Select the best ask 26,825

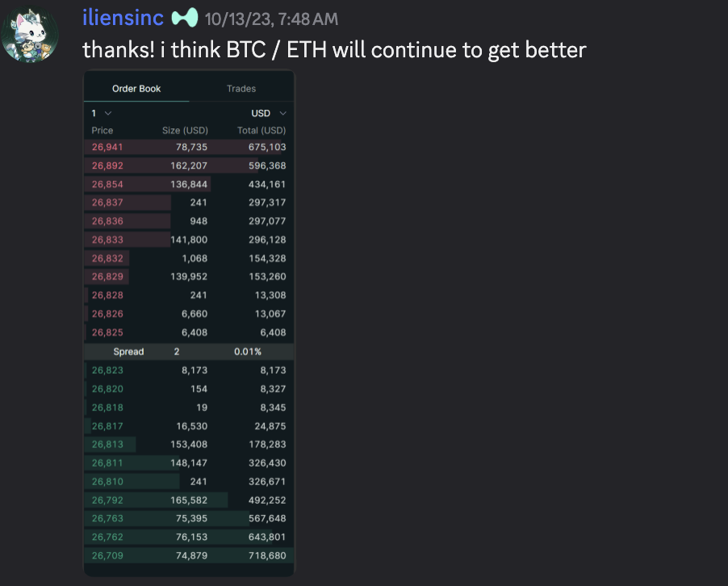(107, 332)
